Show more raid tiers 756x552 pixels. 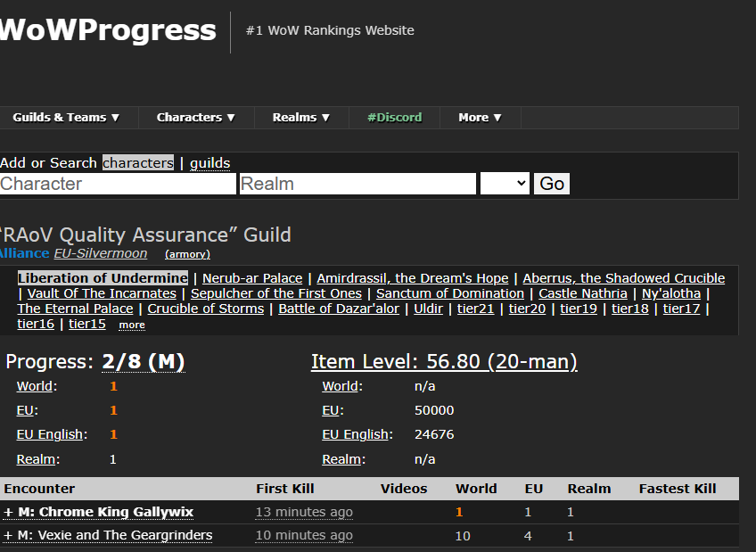point(132,325)
